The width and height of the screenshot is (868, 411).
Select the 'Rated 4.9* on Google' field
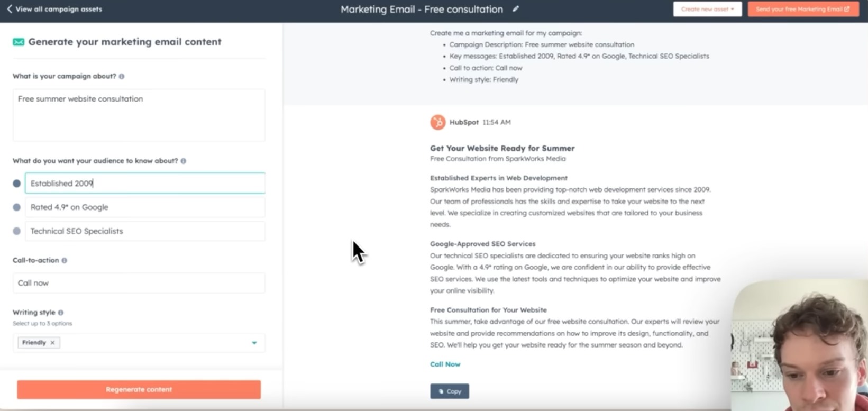(145, 207)
